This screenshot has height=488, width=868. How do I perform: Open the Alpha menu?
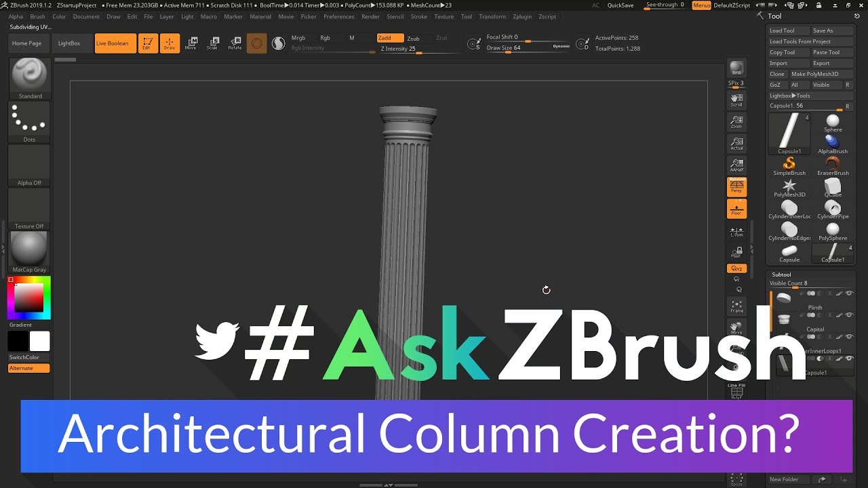[x=16, y=16]
